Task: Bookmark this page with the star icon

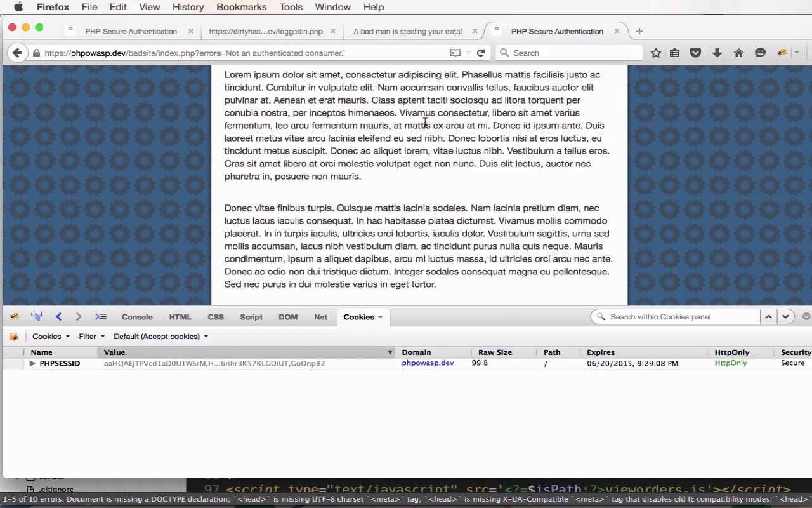Action: pos(656,53)
